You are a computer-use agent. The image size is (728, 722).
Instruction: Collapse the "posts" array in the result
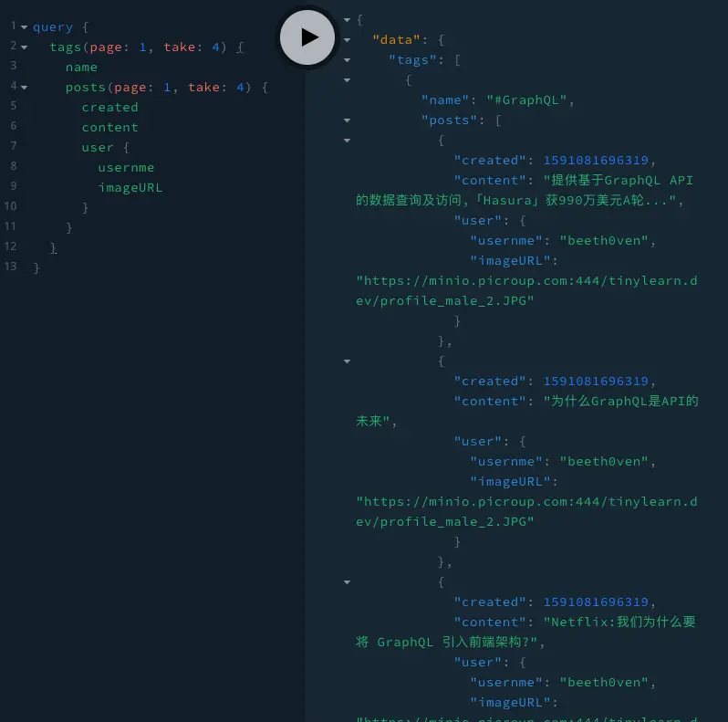pyautogui.click(x=347, y=120)
